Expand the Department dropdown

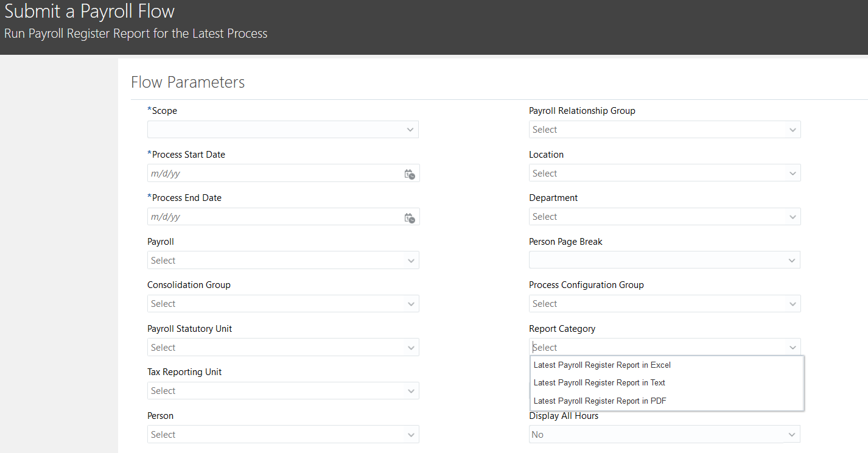point(793,217)
